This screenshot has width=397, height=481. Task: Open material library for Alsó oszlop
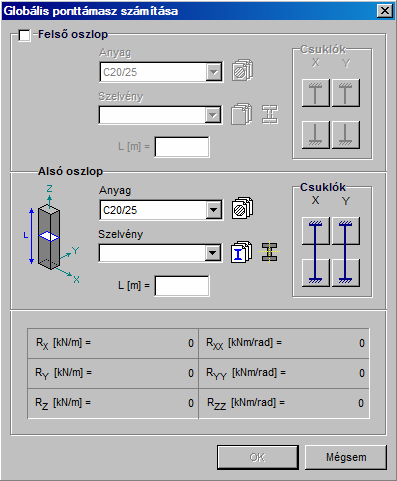click(242, 209)
